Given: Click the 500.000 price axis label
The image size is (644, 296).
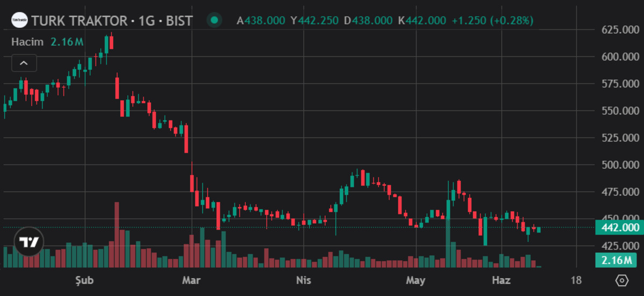Looking at the screenshot, I should pos(620,165).
